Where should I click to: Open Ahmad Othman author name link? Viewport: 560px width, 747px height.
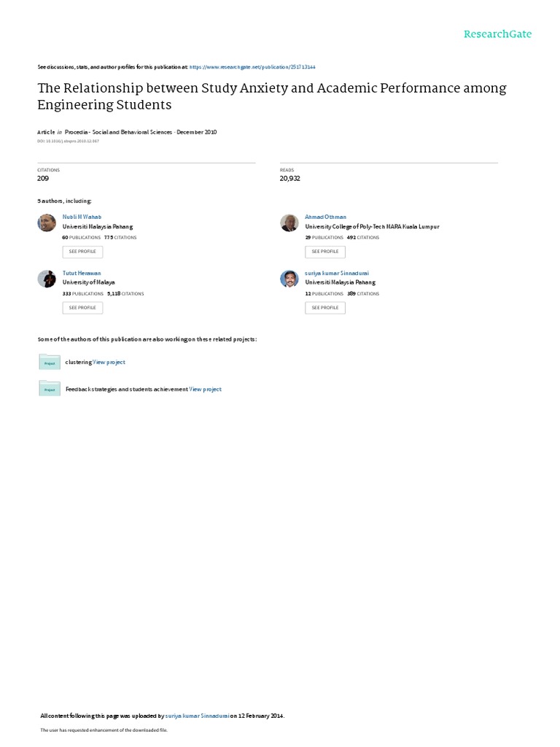coord(325,217)
